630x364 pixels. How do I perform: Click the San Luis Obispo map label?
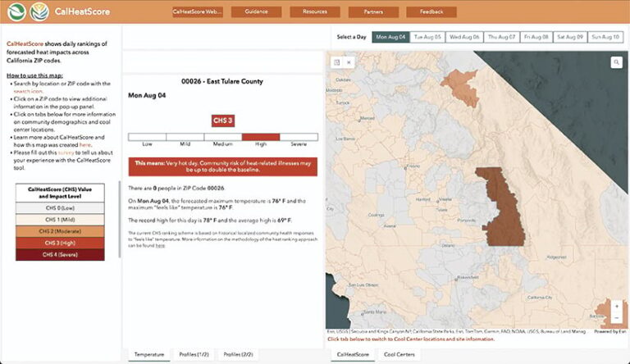click(x=363, y=284)
